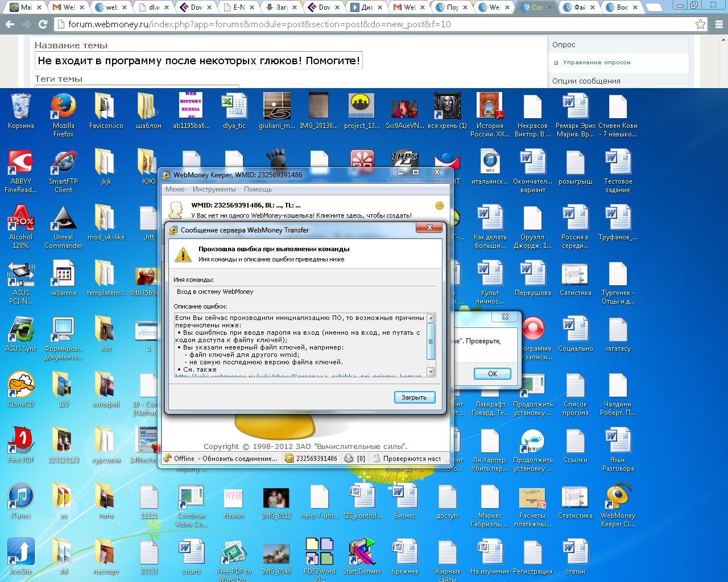Switch to the Диа browser tab
728x582 pixels.
click(367, 7)
